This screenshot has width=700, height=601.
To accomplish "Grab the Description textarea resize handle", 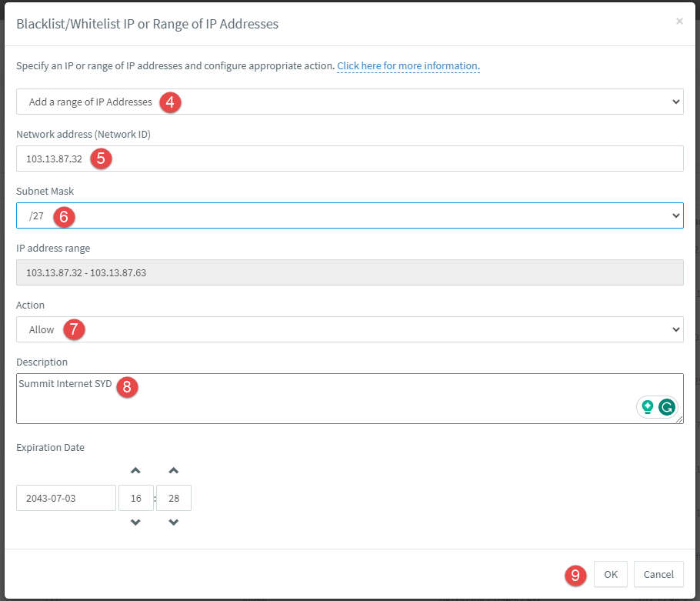I will click(679, 419).
